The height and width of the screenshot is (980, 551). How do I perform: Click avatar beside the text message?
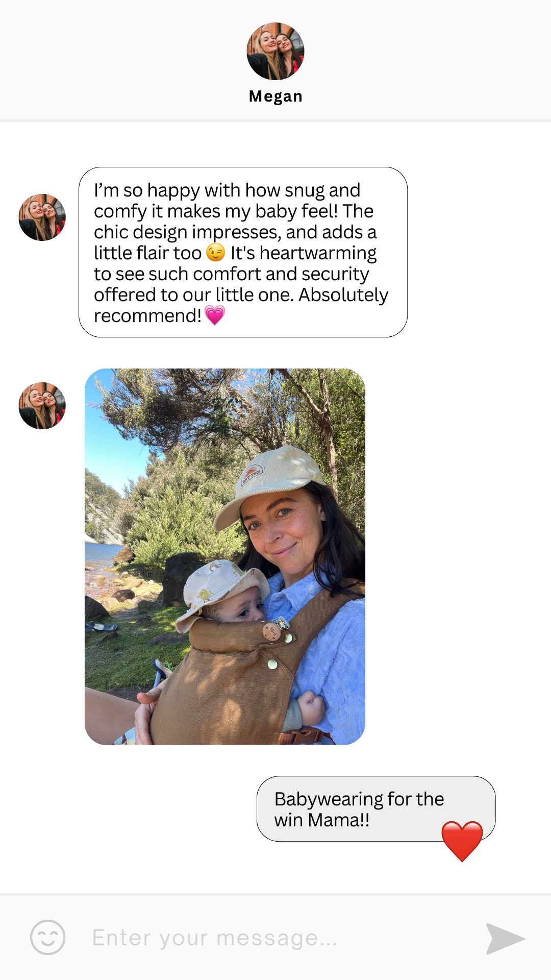click(x=42, y=217)
